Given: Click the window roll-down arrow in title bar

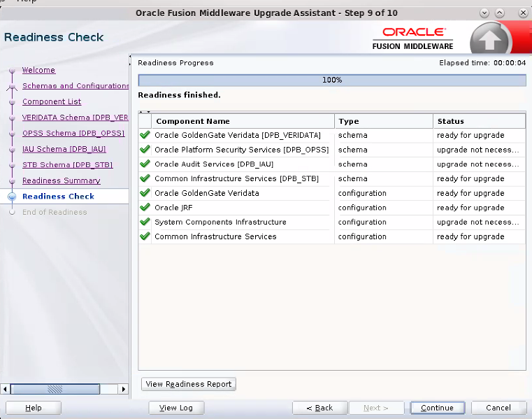Looking at the screenshot, I should [484, 13].
